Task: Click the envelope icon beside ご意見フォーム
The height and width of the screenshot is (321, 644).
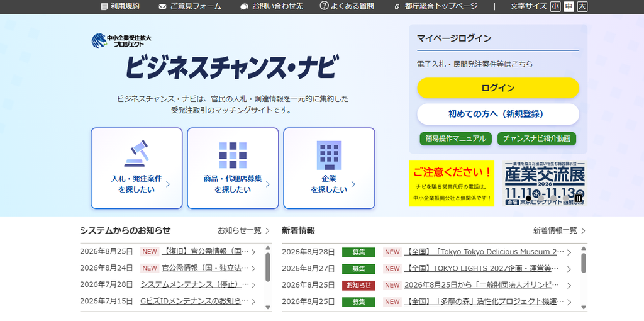Action: pyautogui.click(x=162, y=6)
